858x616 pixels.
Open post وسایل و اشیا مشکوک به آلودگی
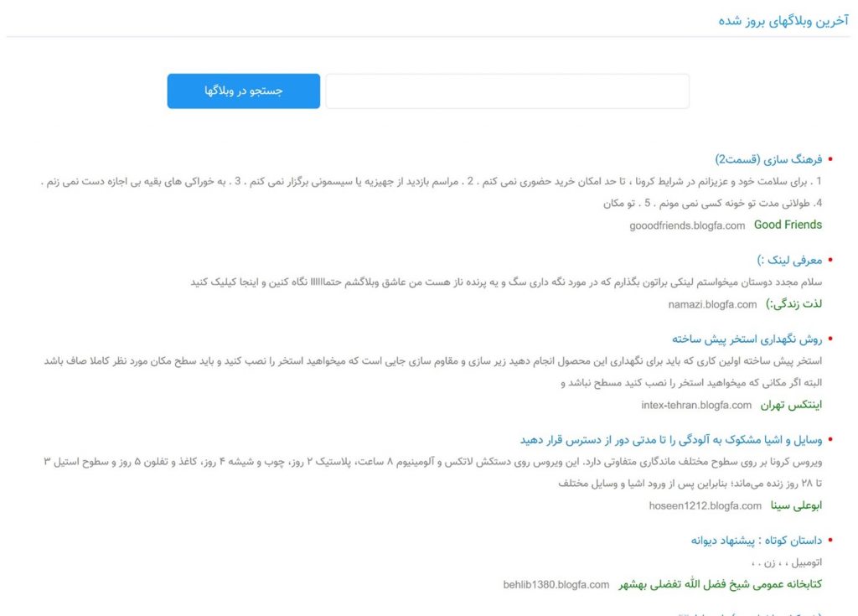coord(671,440)
